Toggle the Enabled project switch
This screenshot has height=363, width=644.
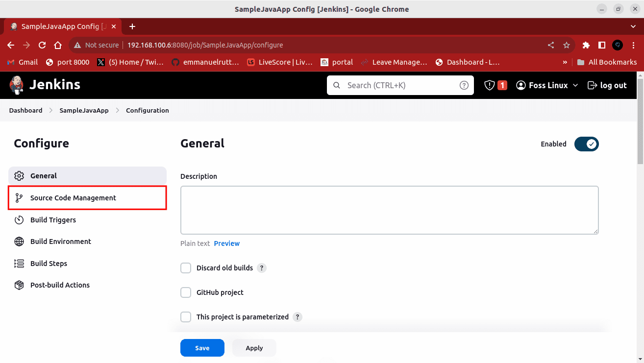coord(586,144)
